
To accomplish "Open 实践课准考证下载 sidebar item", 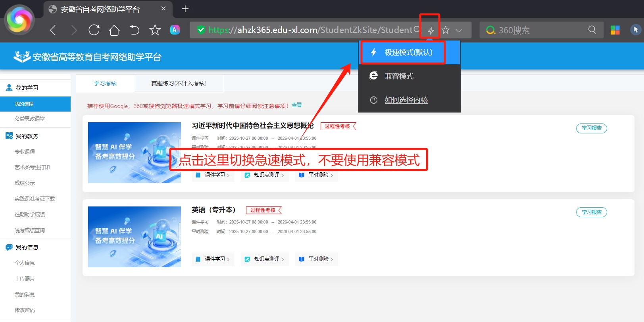I will 35,199.
